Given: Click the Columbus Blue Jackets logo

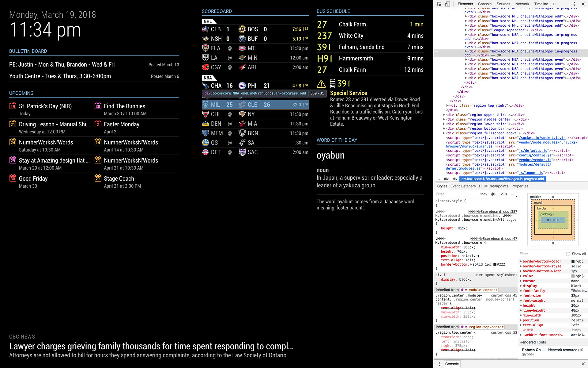Looking at the screenshot, I should (x=205, y=29).
